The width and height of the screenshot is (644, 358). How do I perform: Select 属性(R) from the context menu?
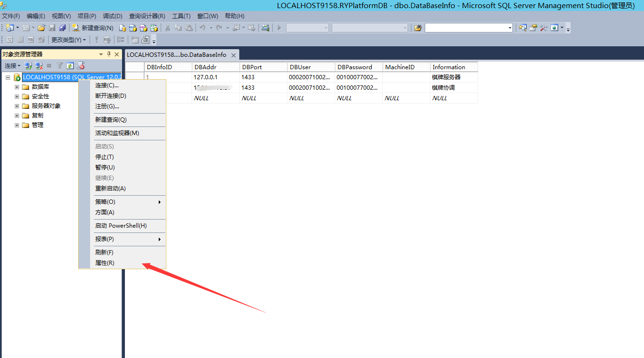coord(105,263)
